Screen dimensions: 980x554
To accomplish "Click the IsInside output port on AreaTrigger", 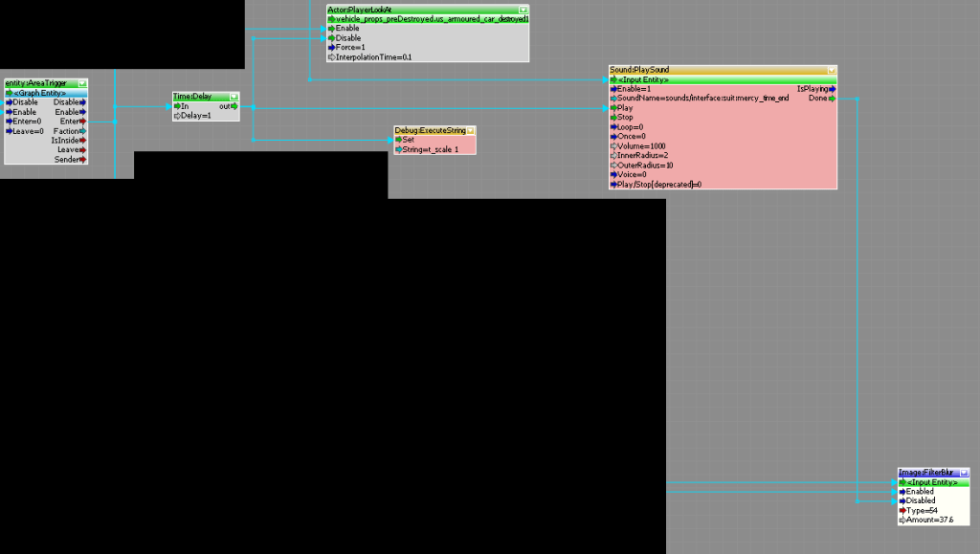I will point(83,141).
